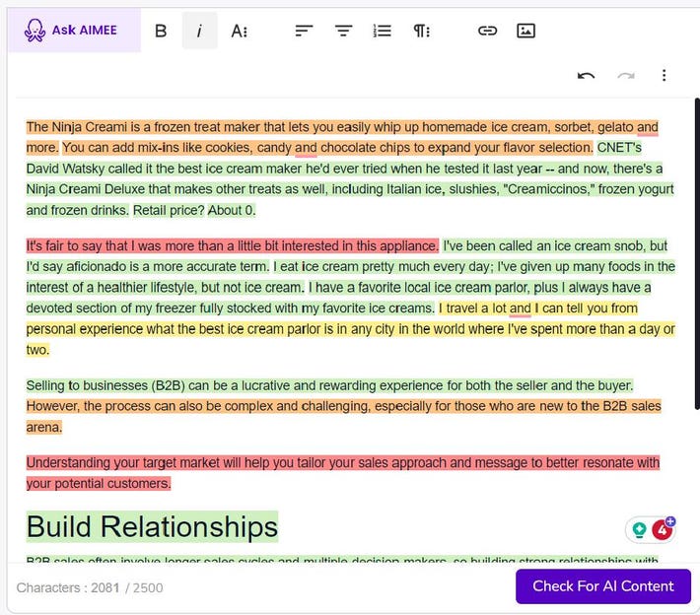Click the insert link icon

pos(487,31)
